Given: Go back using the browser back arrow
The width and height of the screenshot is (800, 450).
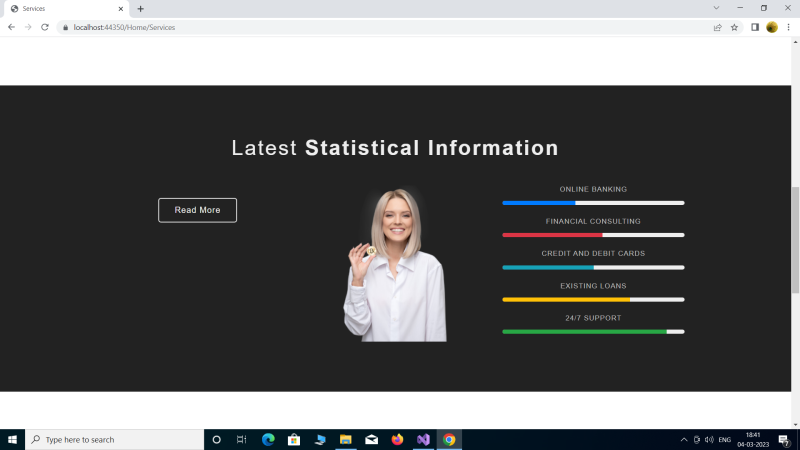Looking at the screenshot, I should coord(11,27).
